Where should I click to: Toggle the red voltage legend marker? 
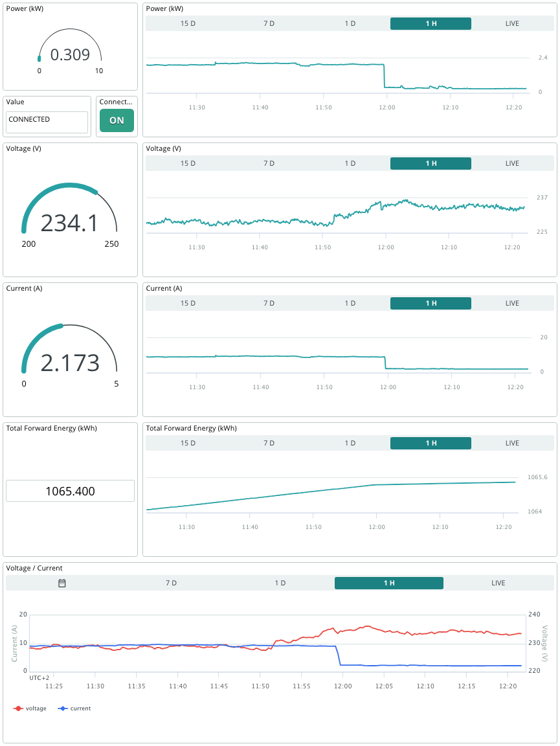click(x=19, y=708)
